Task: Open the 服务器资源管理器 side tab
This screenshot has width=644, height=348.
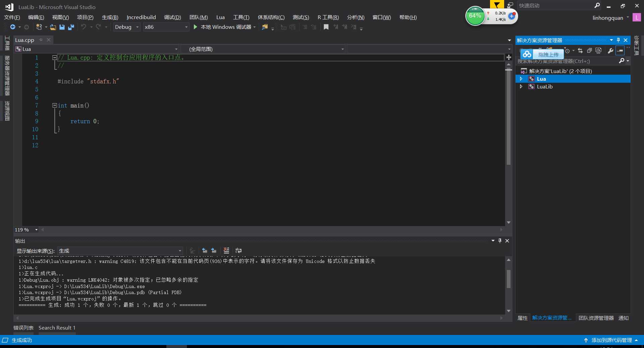Action: click(7, 76)
